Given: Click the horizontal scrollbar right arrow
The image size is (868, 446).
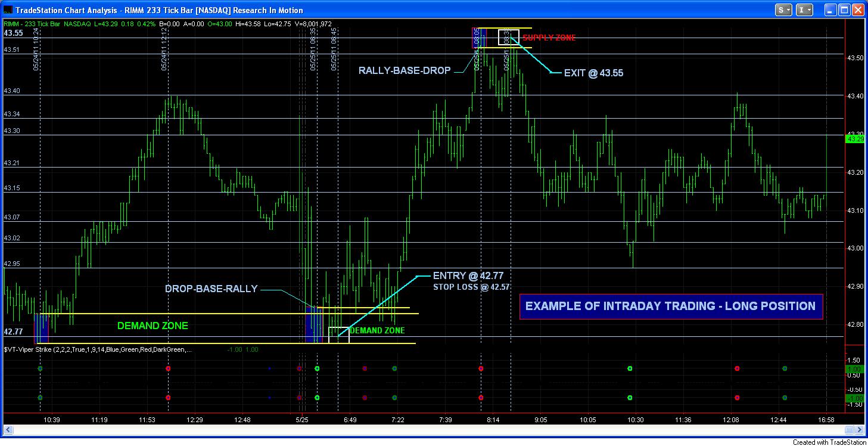Looking at the screenshot, I should [860, 430].
